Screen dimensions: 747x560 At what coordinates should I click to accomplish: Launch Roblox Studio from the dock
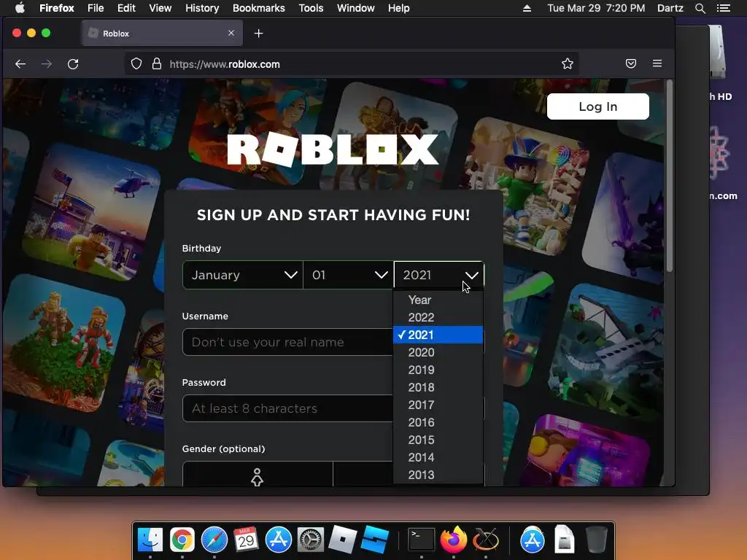pyautogui.click(x=374, y=539)
